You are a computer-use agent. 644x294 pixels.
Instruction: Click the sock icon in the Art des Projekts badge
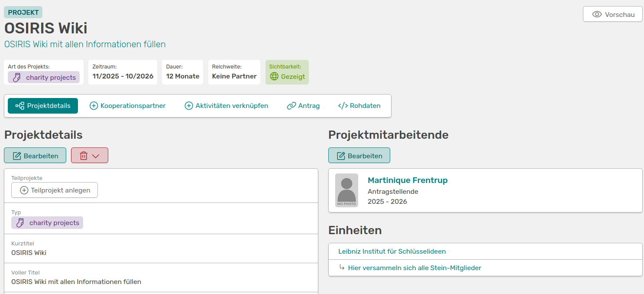click(16, 78)
